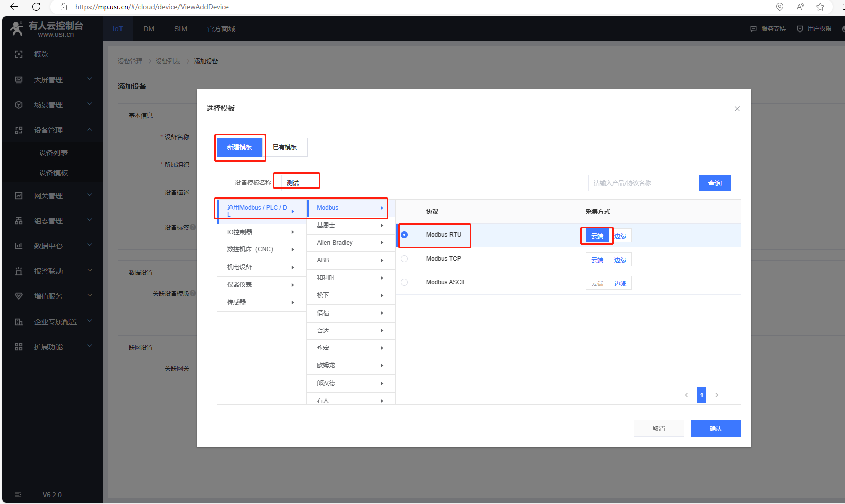Select the Modbus RTU radio button

(404, 235)
